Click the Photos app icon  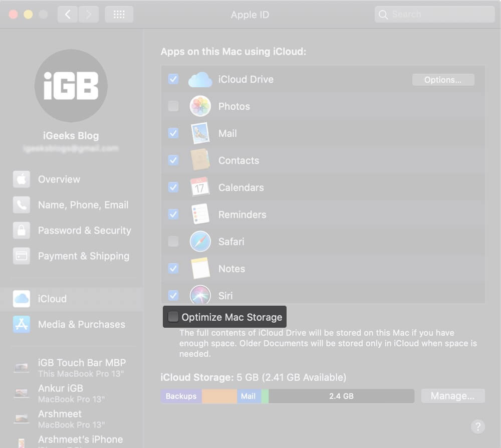pyautogui.click(x=200, y=106)
